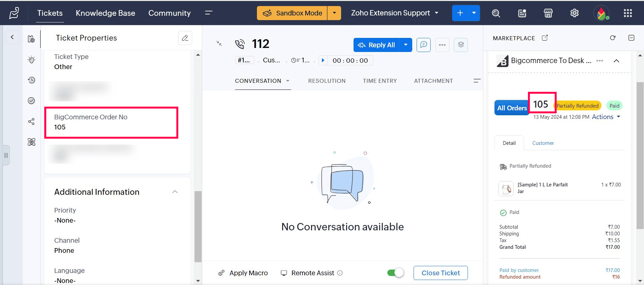Click the All Orders button
The height and width of the screenshot is (285, 644).
[x=512, y=108]
